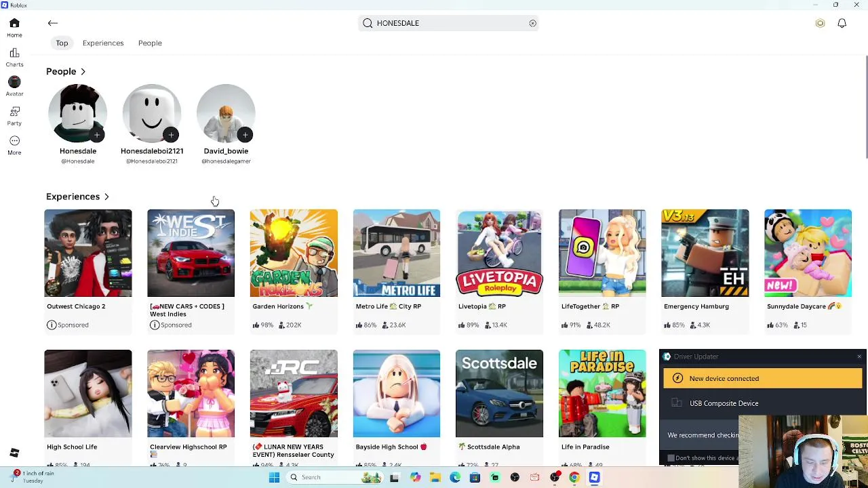Viewport: 868px width, 488px height.
Task: Open Roblox icon in taskbar
Action: [594, 477]
